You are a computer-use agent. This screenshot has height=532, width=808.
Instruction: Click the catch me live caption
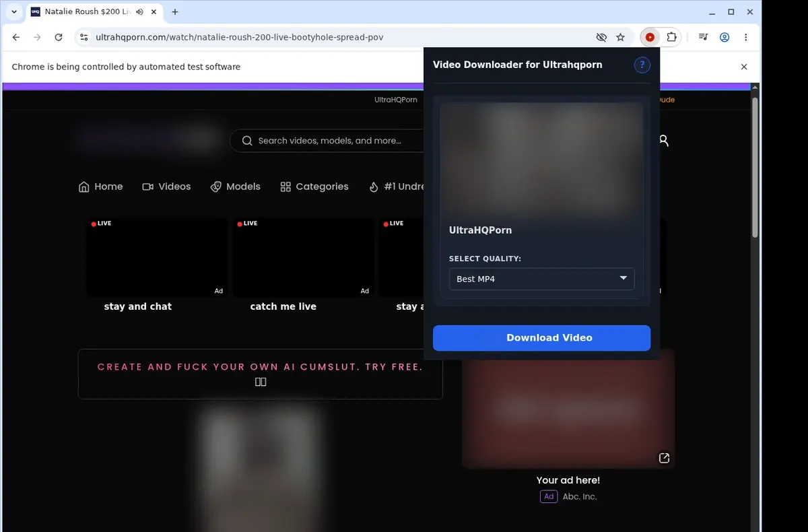tap(283, 306)
